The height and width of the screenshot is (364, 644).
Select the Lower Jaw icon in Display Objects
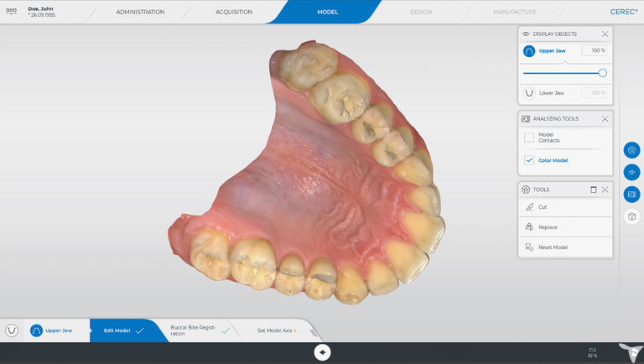click(529, 93)
